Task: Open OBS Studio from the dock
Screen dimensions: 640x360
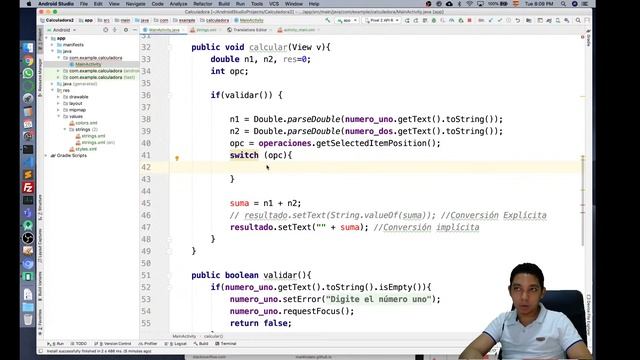Action: [28, 238]
